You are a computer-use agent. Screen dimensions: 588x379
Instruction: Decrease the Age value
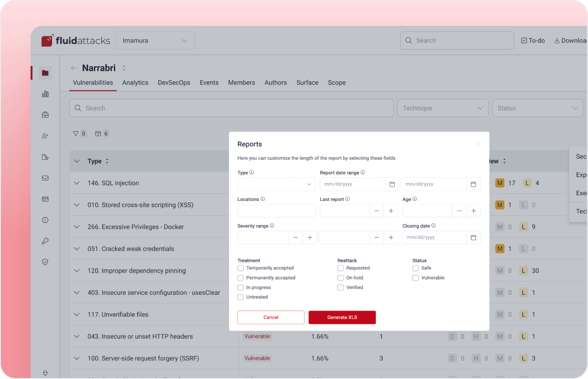tap(459, 211)
